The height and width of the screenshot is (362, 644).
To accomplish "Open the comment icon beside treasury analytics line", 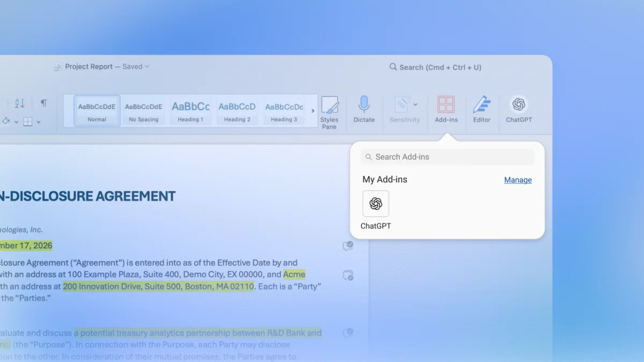I will point(348,333).
